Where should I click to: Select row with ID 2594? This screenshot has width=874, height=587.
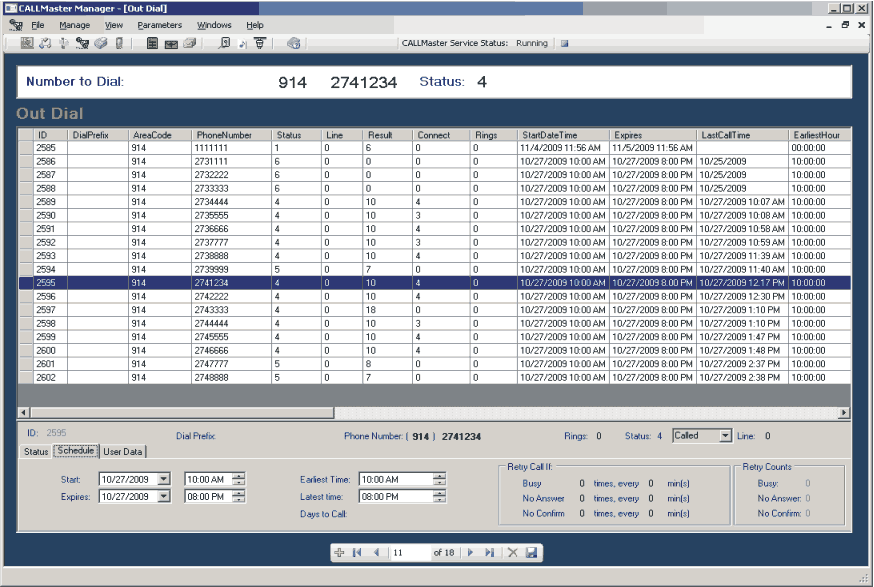(435, 269)
